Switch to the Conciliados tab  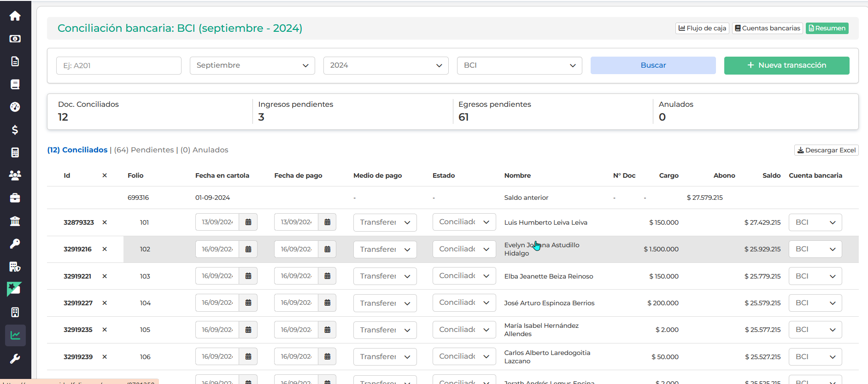click(x=77, y=150)
